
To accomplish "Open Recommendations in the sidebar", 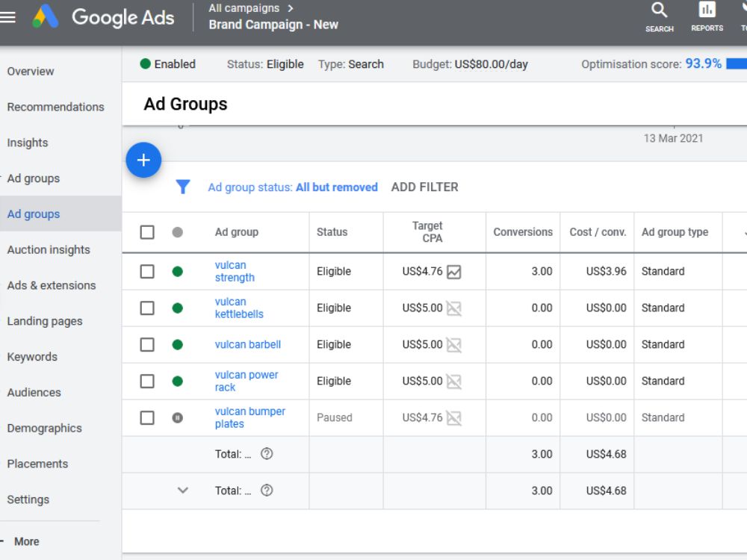I will pyautogui.click(x=55, y=107).
